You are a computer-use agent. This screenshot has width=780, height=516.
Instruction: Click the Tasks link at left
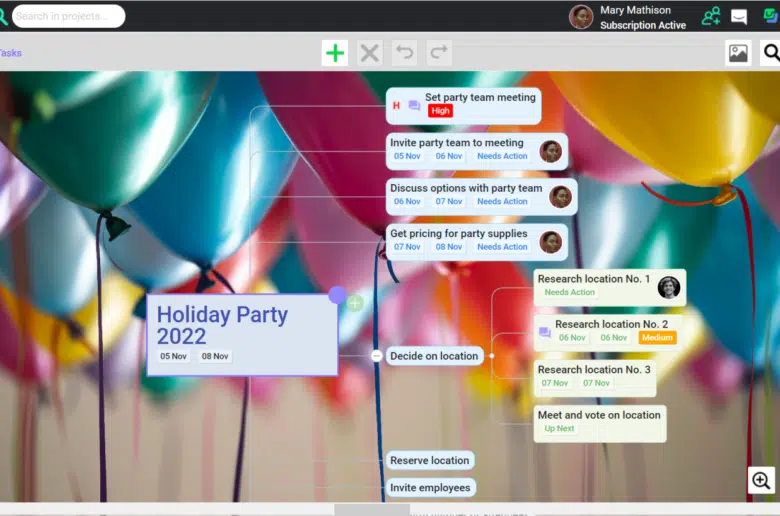click(x=10, y=53)
